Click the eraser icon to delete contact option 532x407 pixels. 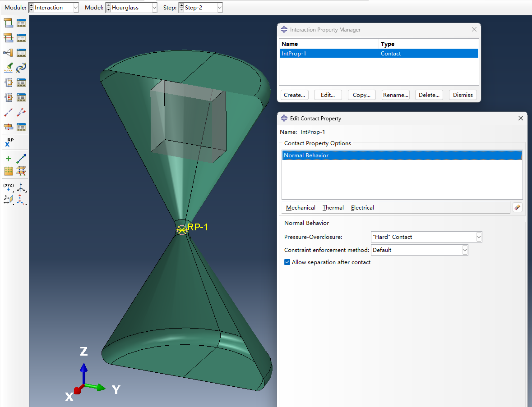point(518,207)
